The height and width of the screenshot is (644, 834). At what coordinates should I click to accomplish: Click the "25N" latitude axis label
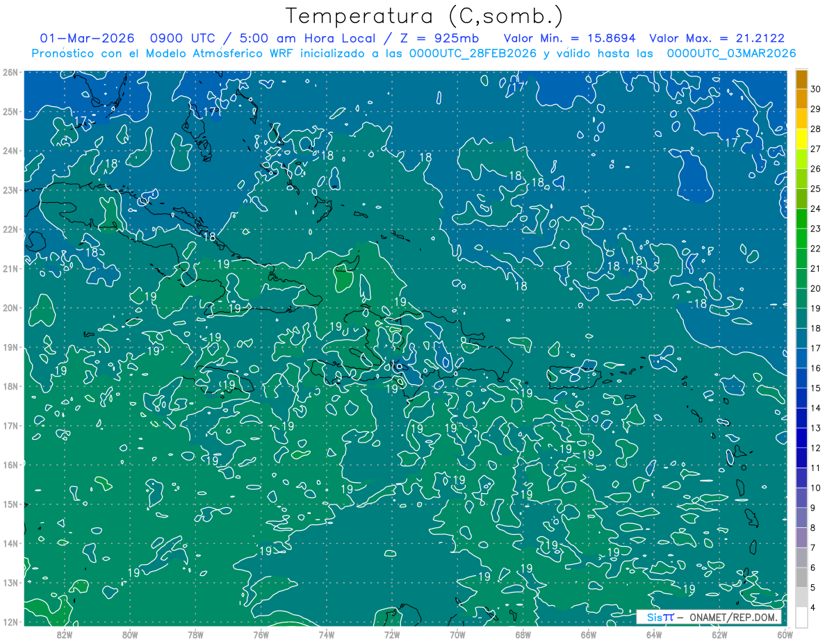click(10, 112)
